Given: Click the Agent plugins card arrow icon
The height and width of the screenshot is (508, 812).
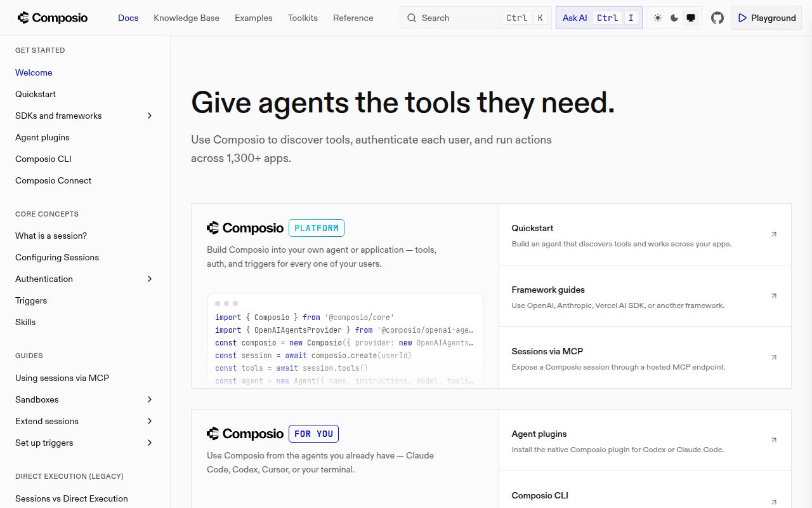Looking at the screenshot, I should pos(774,440).
